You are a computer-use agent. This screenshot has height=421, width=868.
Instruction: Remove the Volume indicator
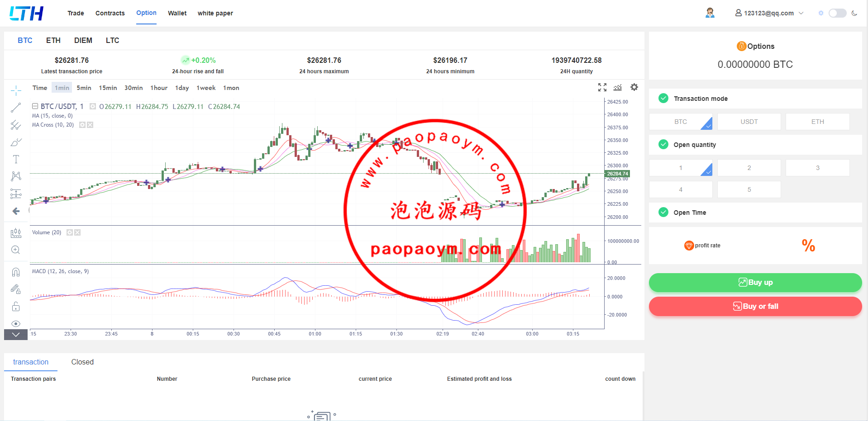77,232
